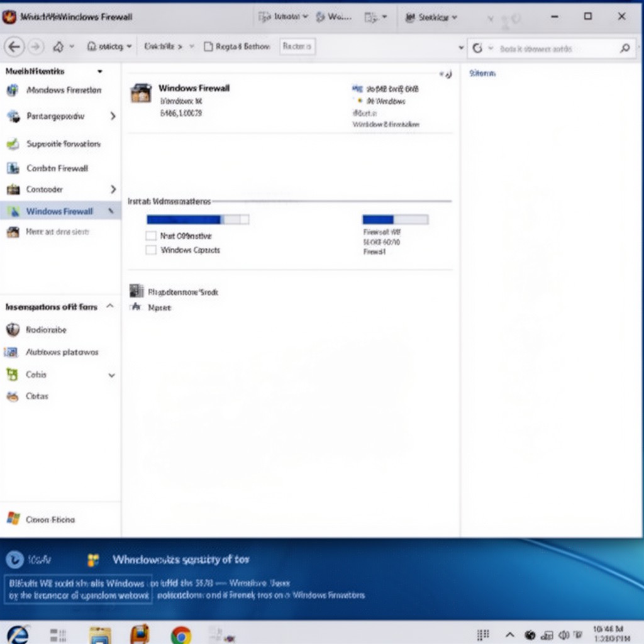Refresh using the circular arrow icon
The height and width of the screenshot is (644, 644).
click(x=477, y=48)
